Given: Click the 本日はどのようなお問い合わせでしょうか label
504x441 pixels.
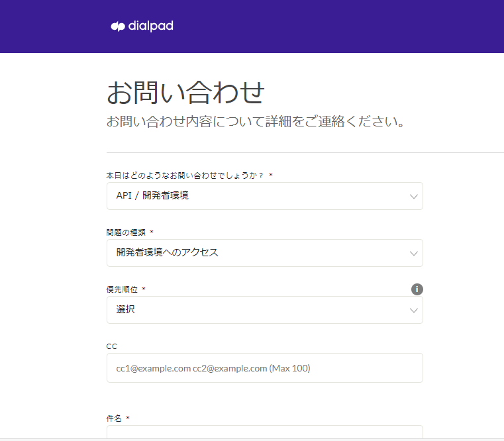Looking at the screenshot, I should (x=185, y=175).
